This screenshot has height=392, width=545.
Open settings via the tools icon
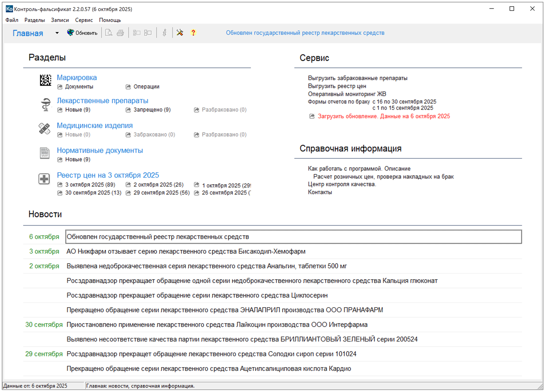[180, 33]
